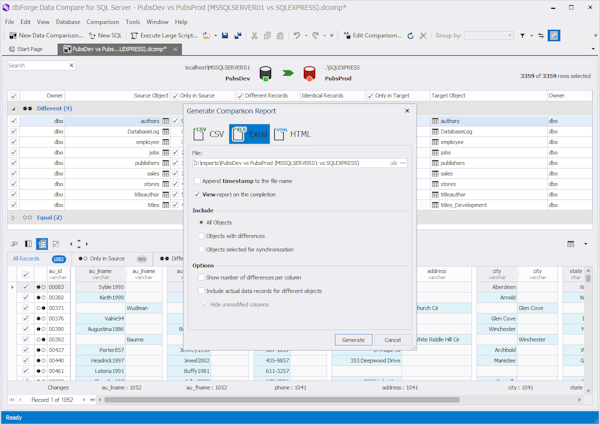Screen dimensions: 600x425
Task: Open the grid layout dropdown arrow
Action: point(585,244)
